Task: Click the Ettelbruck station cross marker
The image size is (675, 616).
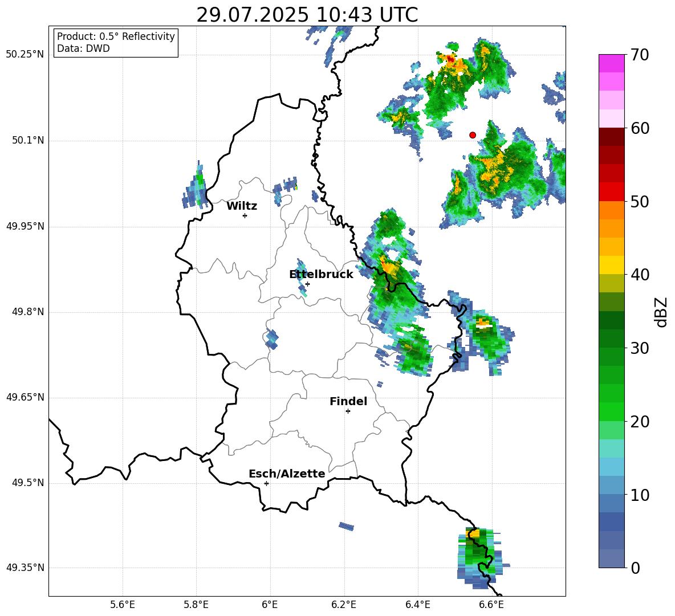Action: pyautogui.click(x=307, y=284)
